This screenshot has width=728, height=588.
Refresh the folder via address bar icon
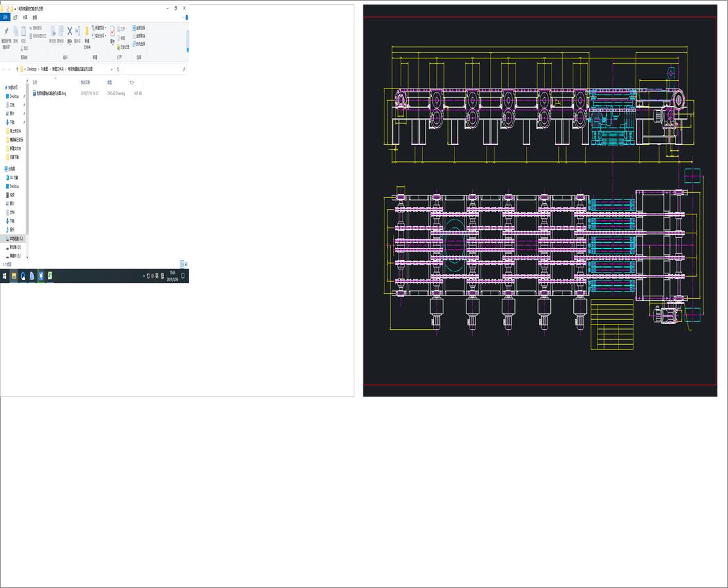(x=118, y=69)
